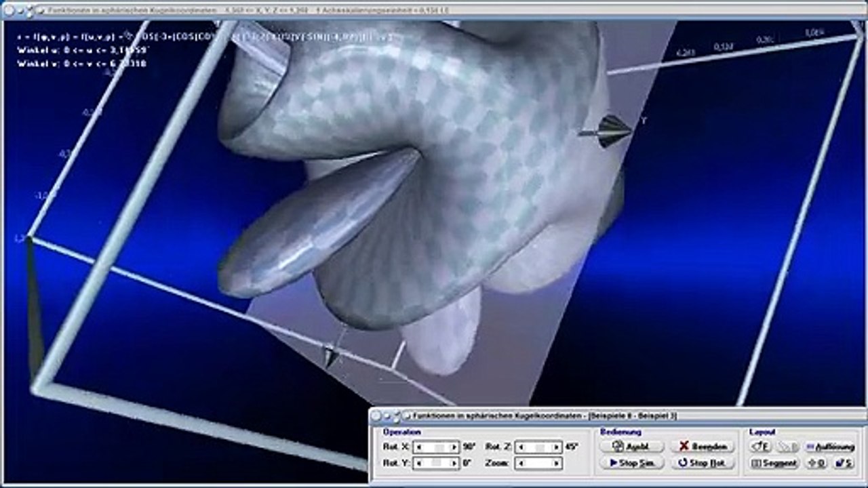Click the 'Bedienung' group label
Viewport: 868px width, 488px height.
click(620, 432)
